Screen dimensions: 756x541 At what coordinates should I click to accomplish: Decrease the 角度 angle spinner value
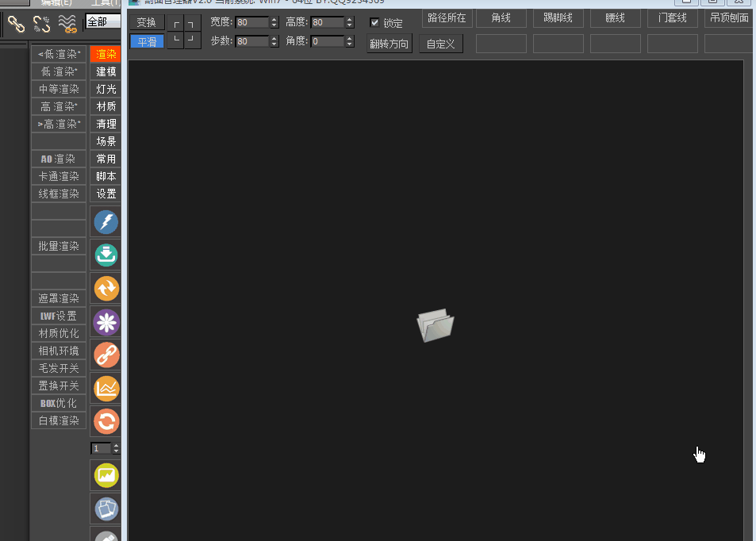tap(350, 44)
